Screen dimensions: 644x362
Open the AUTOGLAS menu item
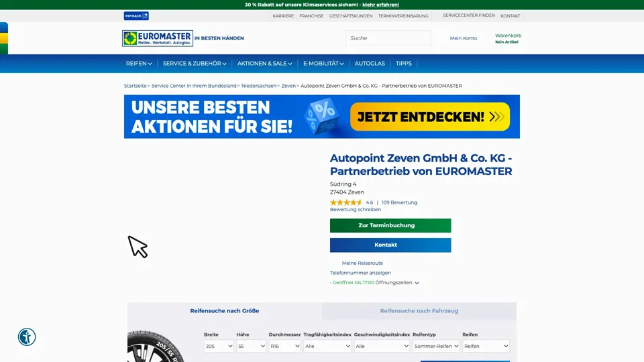coord(370,64)
